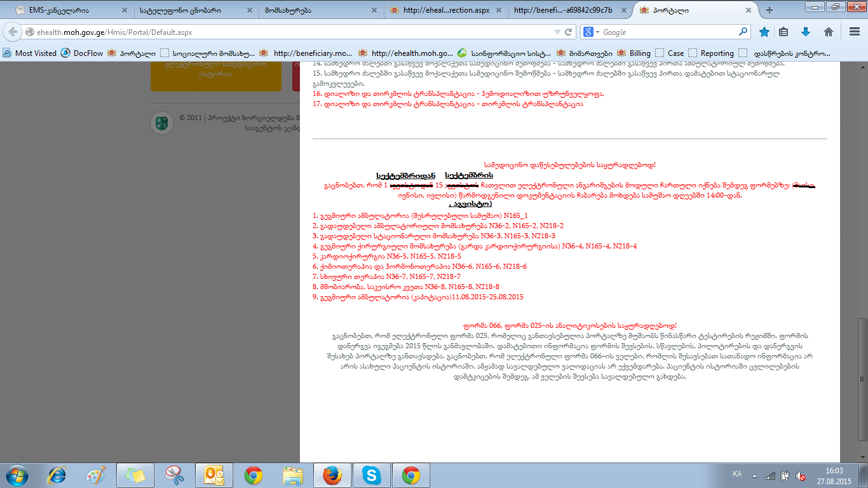Click the search magnifier icon

743,32
